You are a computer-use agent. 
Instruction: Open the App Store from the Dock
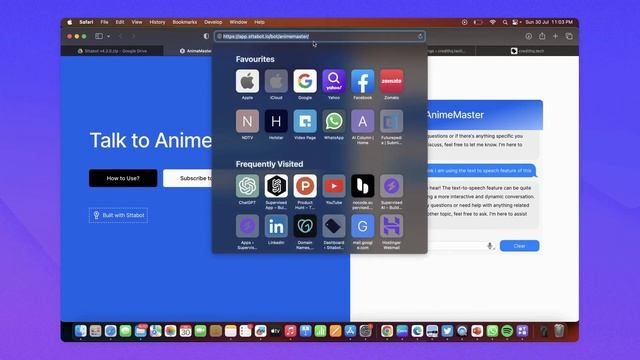pyautogui.click(x=350, y=331)
